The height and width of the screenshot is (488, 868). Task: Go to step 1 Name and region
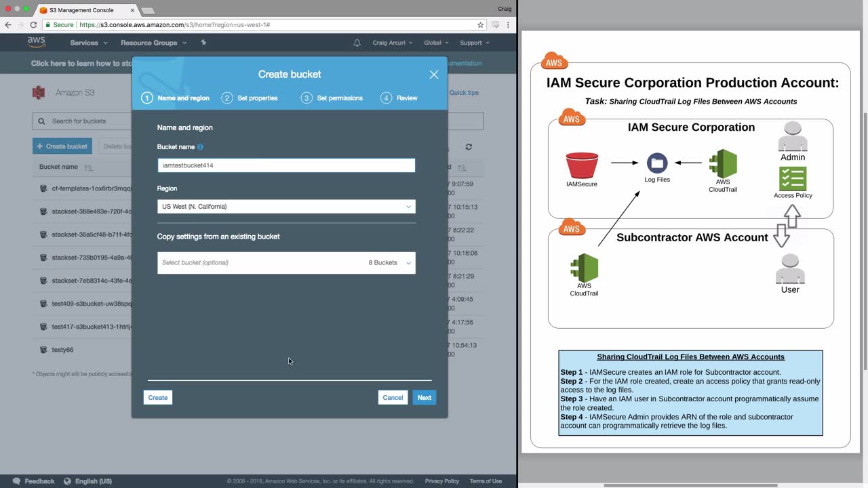click(x=176, y=98)
